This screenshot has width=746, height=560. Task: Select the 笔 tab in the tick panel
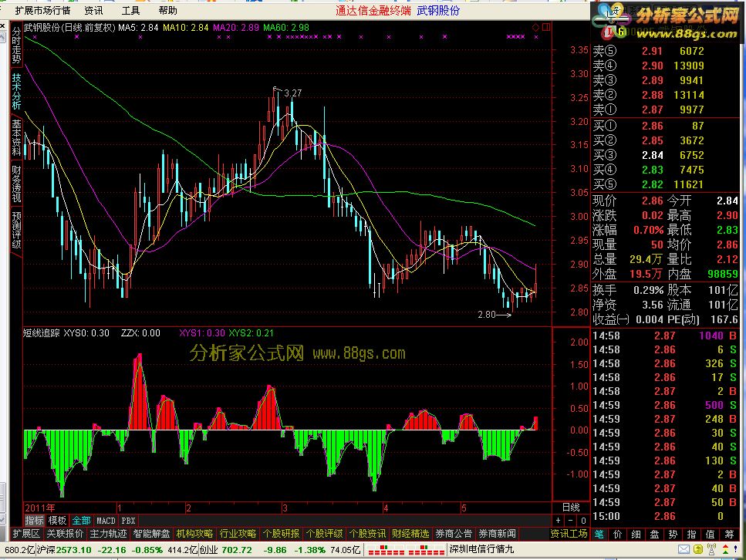click(x=599, y=534)
